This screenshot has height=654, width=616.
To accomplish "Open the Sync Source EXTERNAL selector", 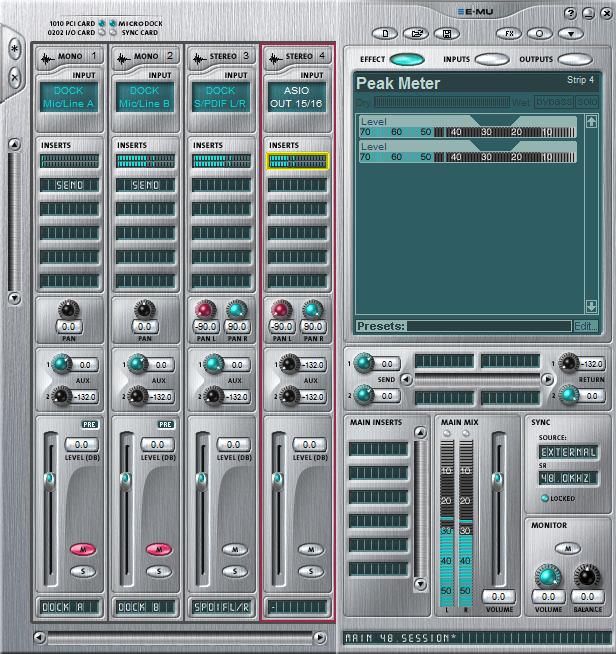I will pyautogui.click(x=568, y=452).
